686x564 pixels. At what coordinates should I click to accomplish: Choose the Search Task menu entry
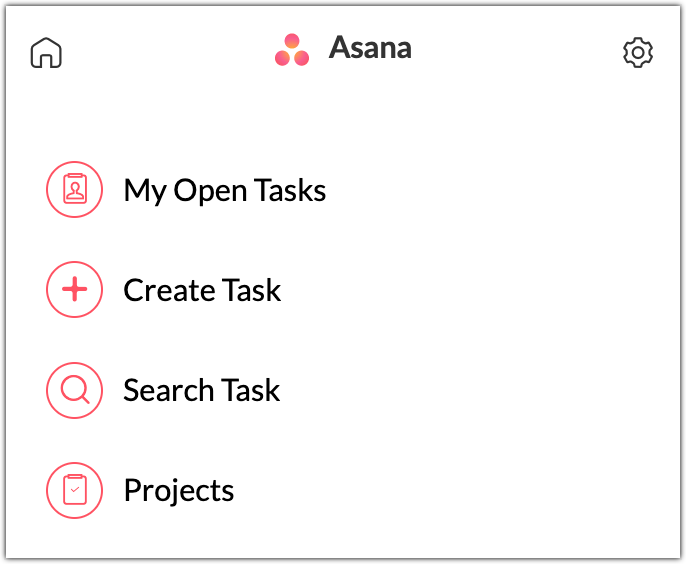201,390
